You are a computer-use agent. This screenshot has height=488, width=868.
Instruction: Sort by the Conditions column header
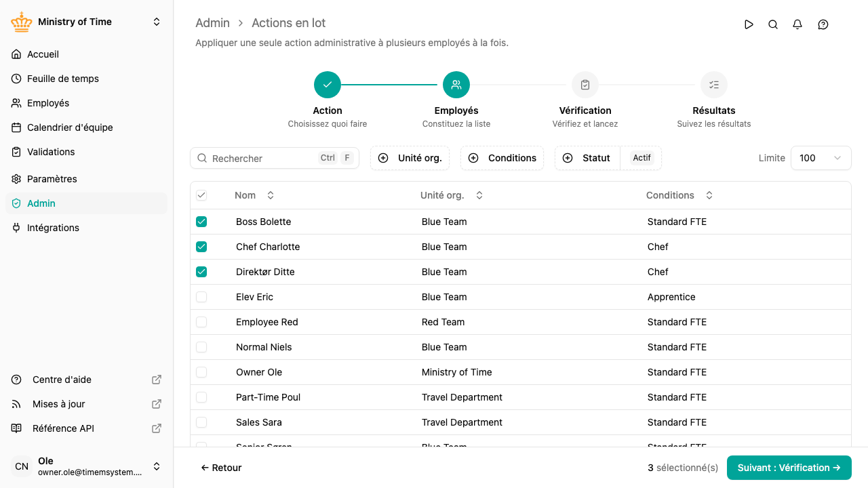(x=679, y=195)
